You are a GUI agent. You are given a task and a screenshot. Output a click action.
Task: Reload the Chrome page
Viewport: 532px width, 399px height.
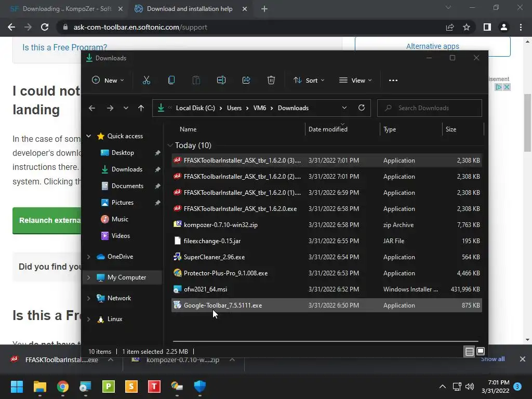tap(45, 27)
